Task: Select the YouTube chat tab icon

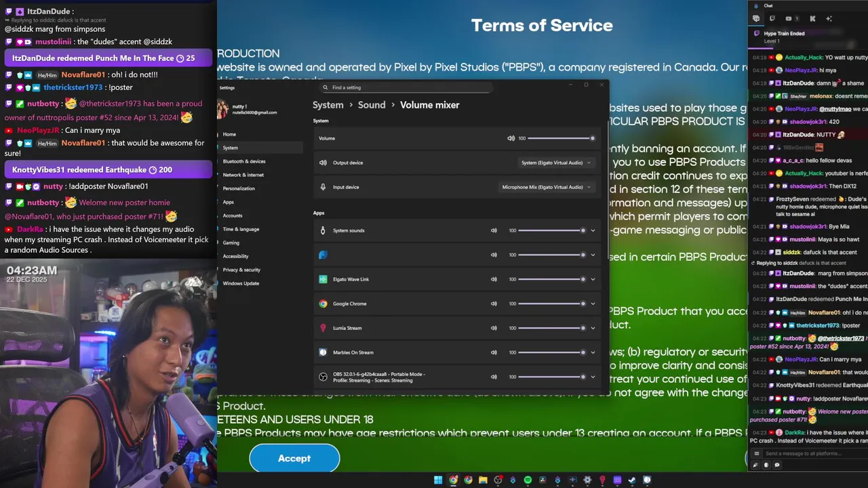Action: click(x=789, y=18)
